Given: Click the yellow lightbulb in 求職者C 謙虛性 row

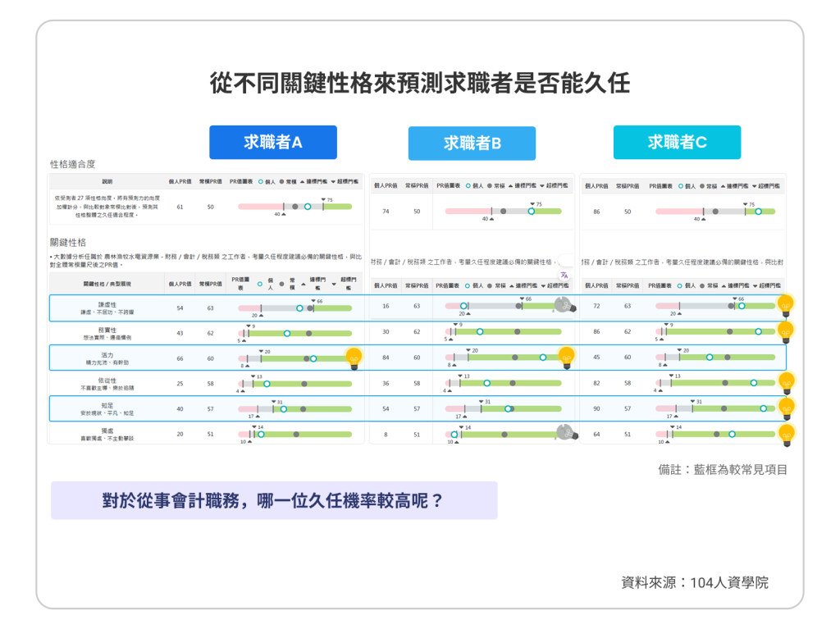Looking at the screenshot, I should 786,305.
